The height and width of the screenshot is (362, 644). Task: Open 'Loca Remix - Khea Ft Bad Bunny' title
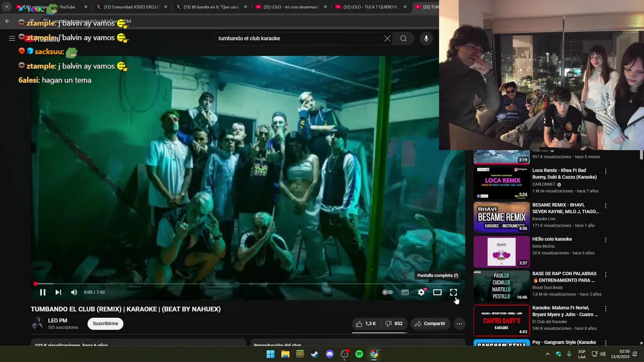[x=565, y=174]
